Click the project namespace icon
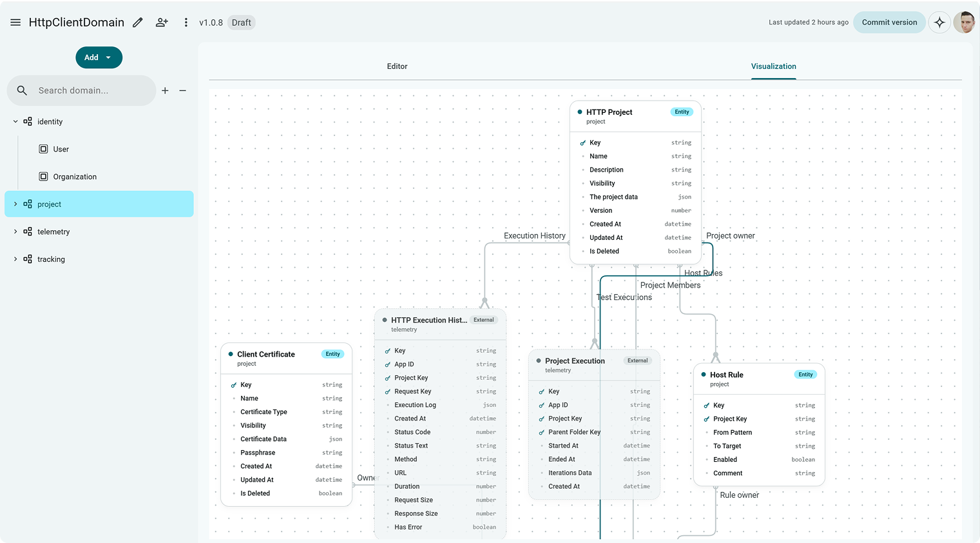 (28, 204)
